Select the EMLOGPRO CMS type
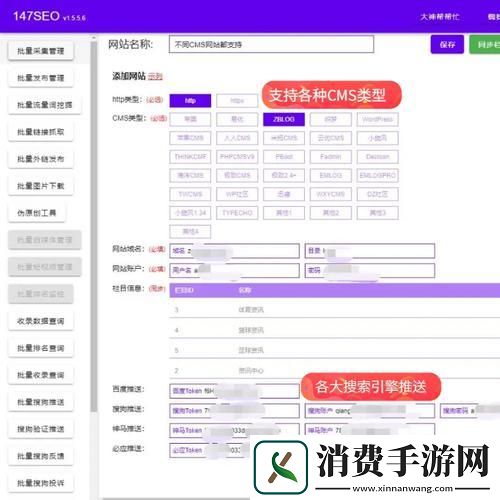This screenshot has width=500, height=500. point(378,175)
